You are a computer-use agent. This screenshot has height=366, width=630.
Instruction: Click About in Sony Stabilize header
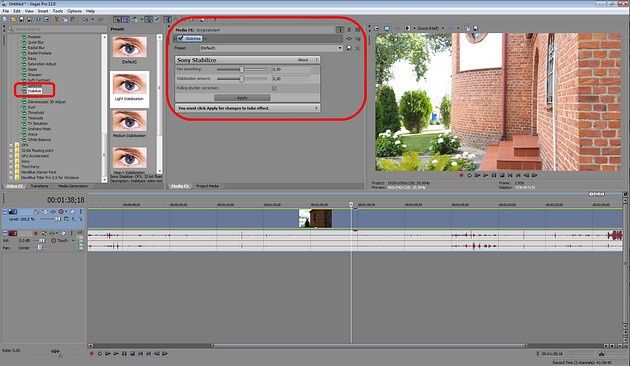coord(303,60)
